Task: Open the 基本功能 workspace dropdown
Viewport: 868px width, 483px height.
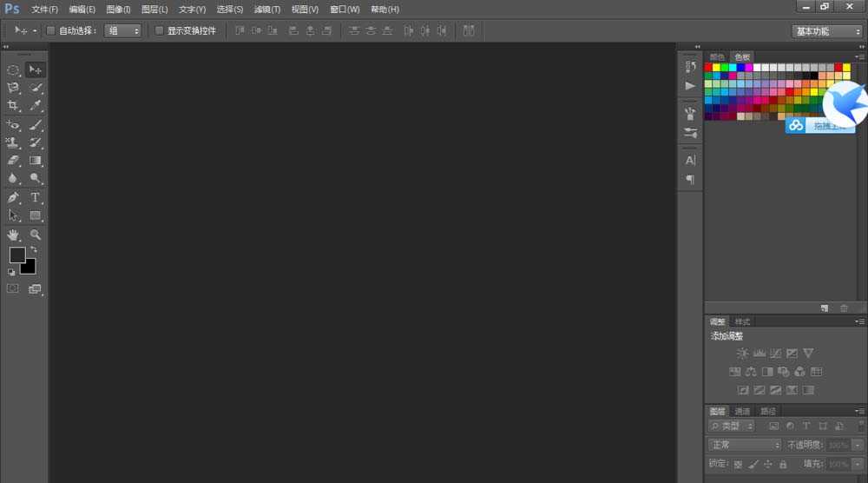Action: tap(826, 31)
